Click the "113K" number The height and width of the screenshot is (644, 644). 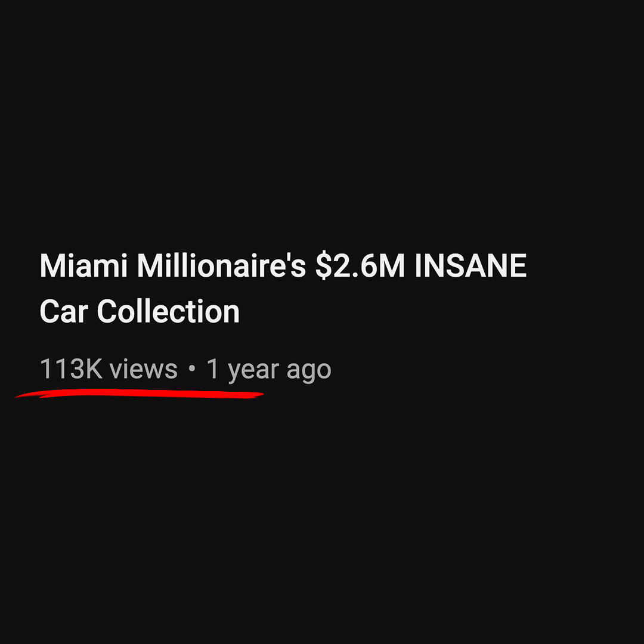(71, 369)
